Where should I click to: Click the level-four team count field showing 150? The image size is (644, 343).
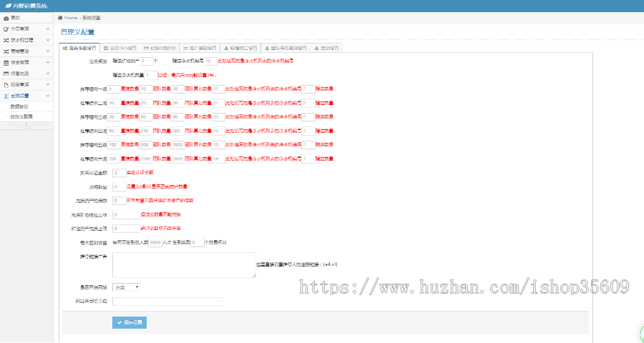146,131
